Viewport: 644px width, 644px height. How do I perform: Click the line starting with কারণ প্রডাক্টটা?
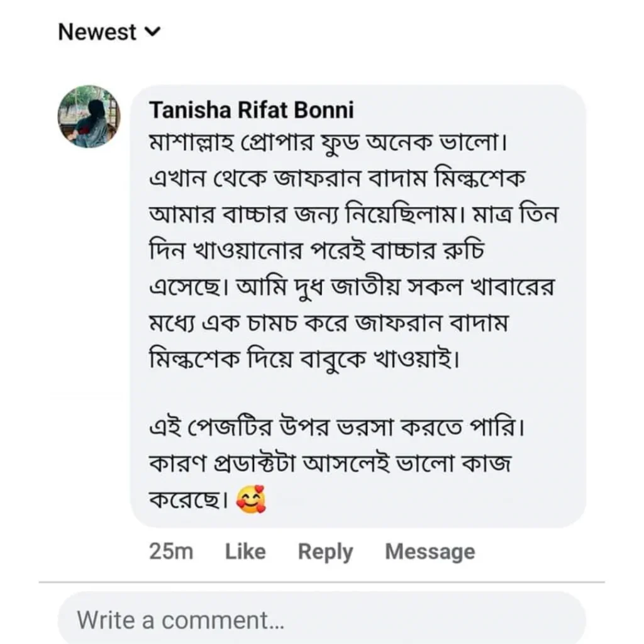click(331, 465)
